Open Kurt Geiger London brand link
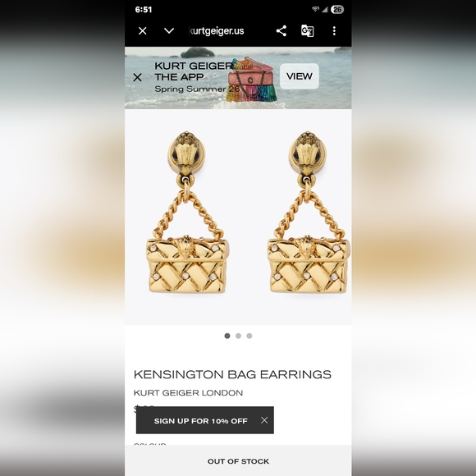This screenshot has width=476, height=476. click(188, 393)
